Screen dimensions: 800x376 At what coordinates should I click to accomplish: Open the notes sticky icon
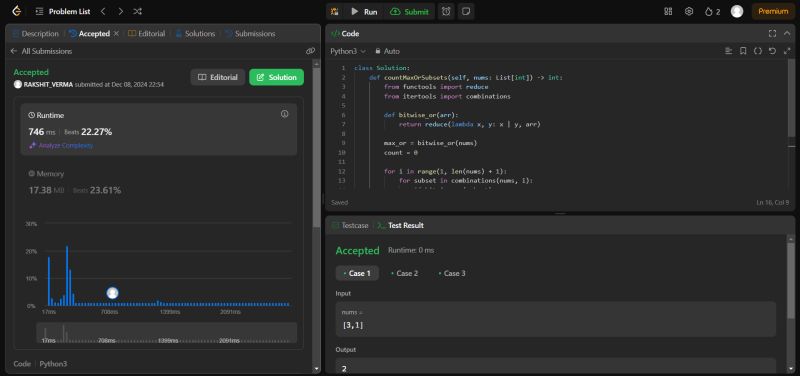[x=465, y=11]
